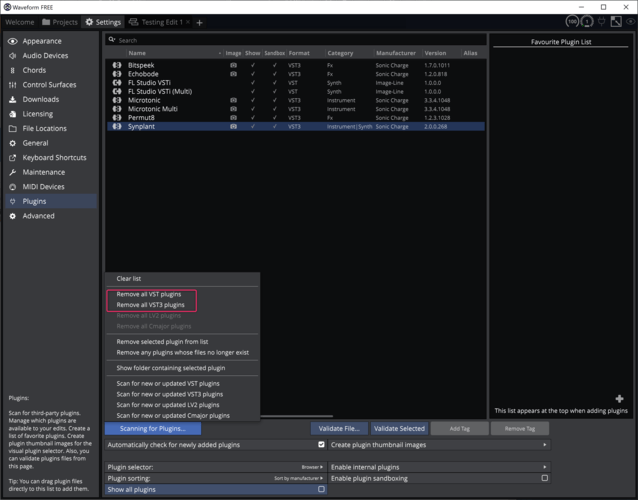Viewport: 638px width, 500px height.
Task: Click the Validate File button
Action: 339,428
